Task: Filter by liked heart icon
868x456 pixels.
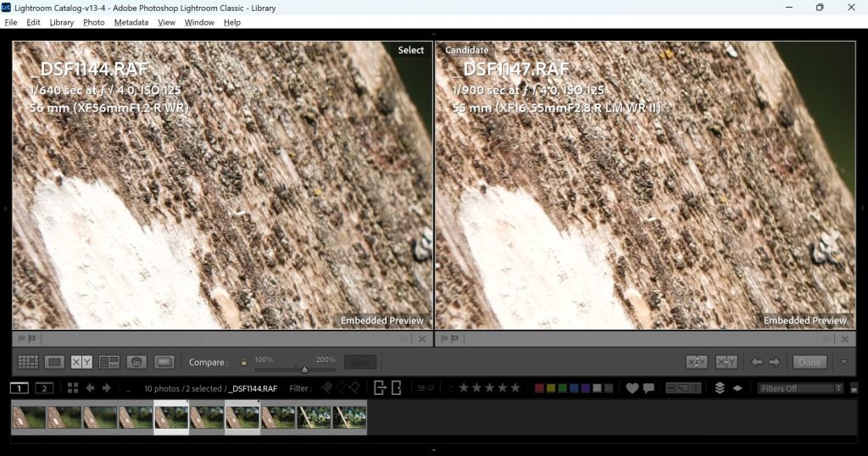Action: (632, 388)
